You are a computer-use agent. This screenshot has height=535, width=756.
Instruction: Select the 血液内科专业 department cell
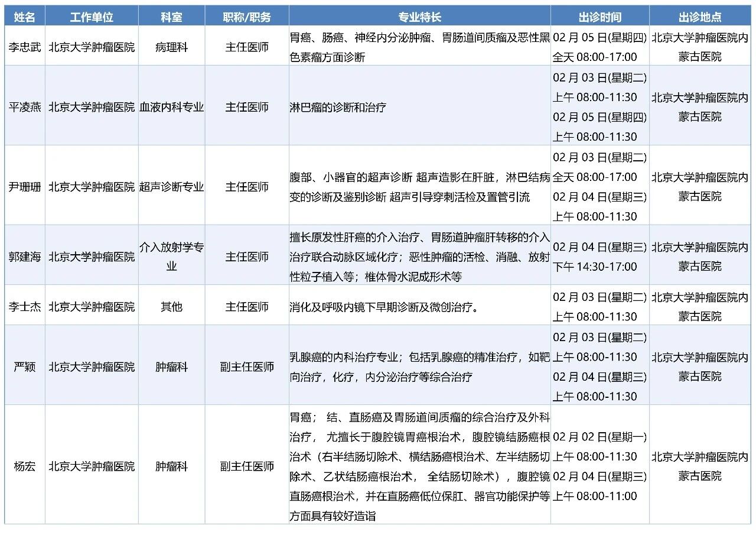point(171,107)
